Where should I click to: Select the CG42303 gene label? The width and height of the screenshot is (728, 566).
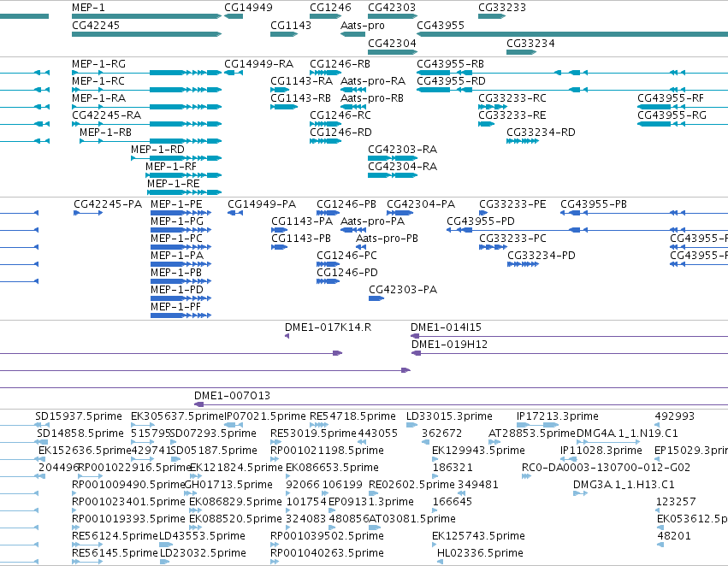392,8
